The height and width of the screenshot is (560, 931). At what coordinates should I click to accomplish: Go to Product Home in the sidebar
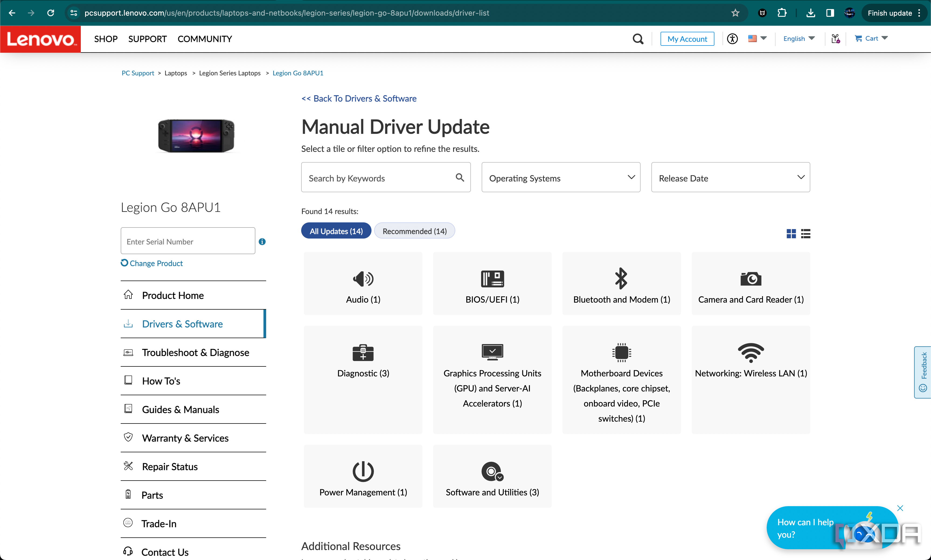pos(193,295)
